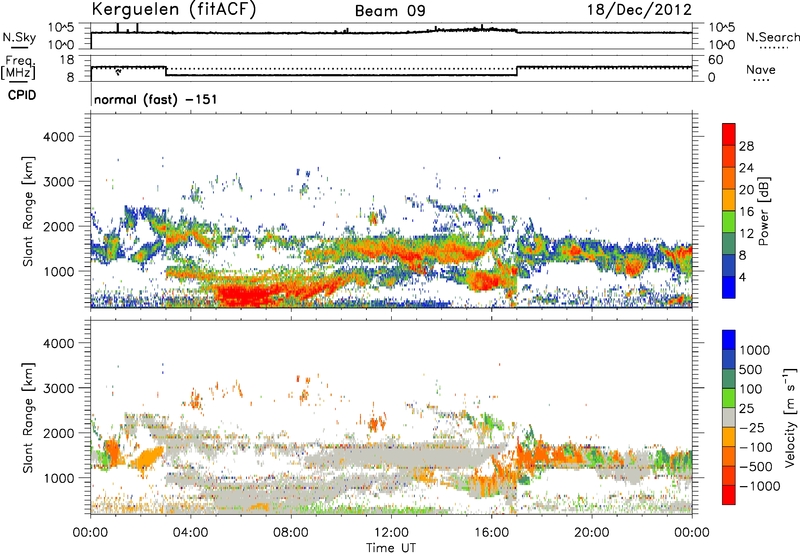Image resolution: width=800 pixels, height=554 pixels.
Task: Click the 'N.Sky' legend label
Action: [19, 37]
